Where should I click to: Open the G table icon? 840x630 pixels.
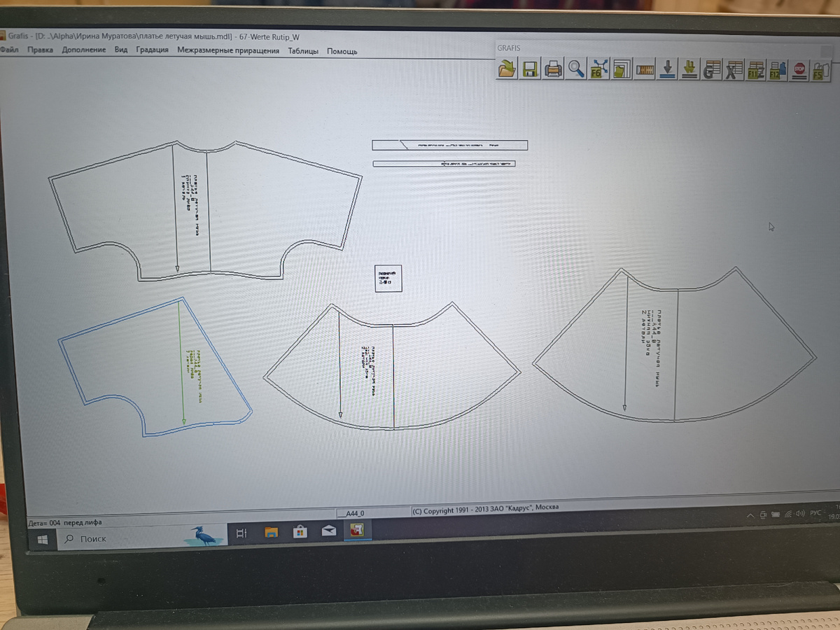tap(712, 70)
